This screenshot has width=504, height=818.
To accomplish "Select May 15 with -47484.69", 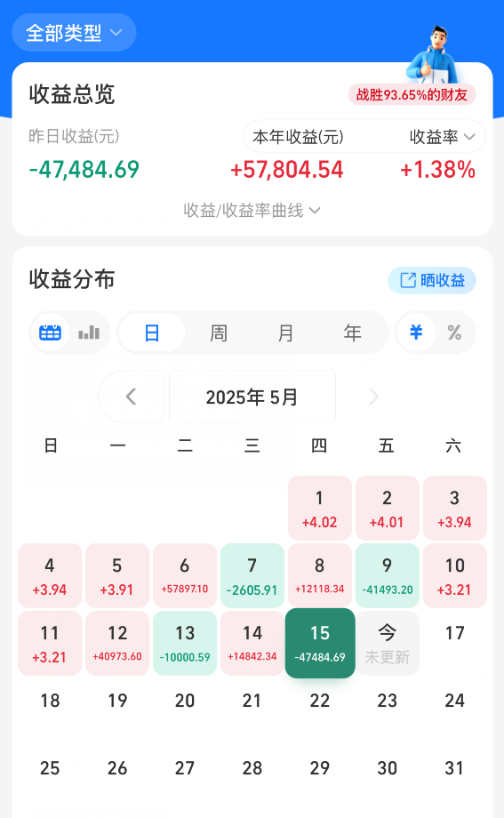I will click(320, 643).
